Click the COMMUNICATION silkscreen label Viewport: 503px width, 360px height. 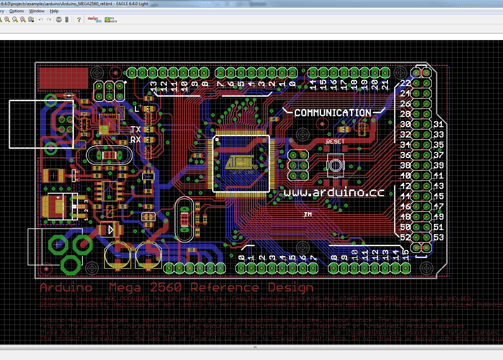(333, 113)
